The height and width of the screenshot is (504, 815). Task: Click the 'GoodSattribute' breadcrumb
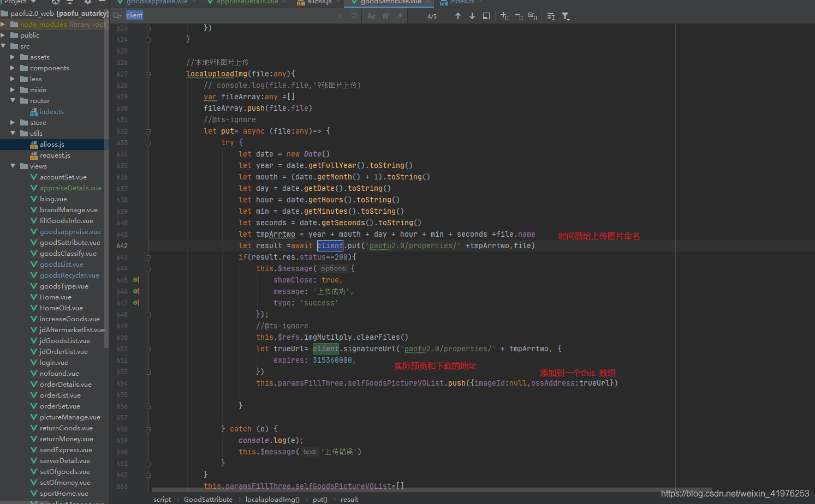[208, 499]
